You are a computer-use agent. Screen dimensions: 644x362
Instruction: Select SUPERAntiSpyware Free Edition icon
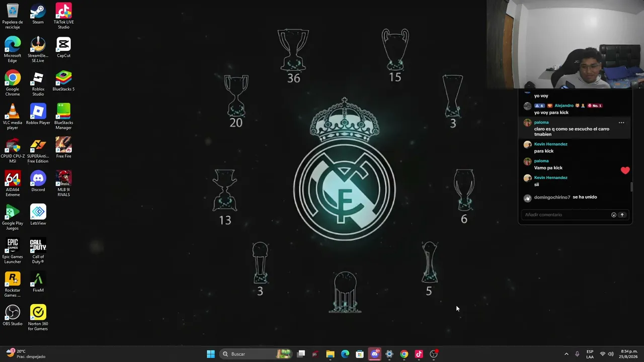pyautogui.click(x=38, y=150)
